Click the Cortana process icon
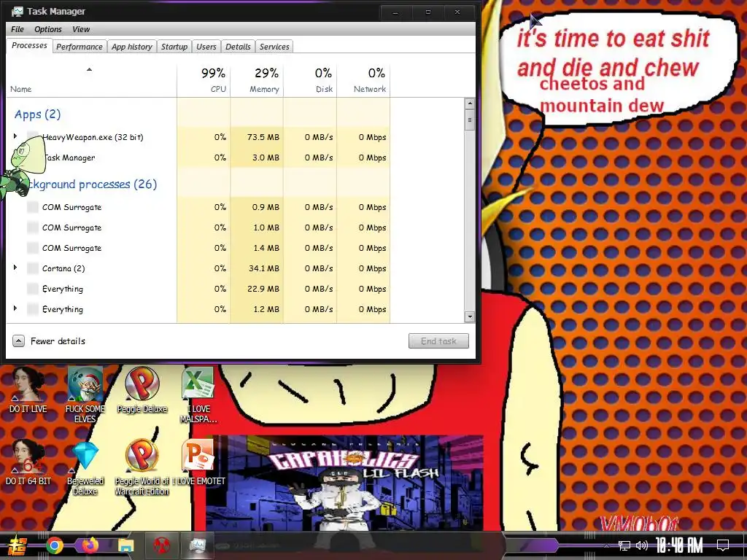This screenshot has width=747, height=560. (32, 268)
